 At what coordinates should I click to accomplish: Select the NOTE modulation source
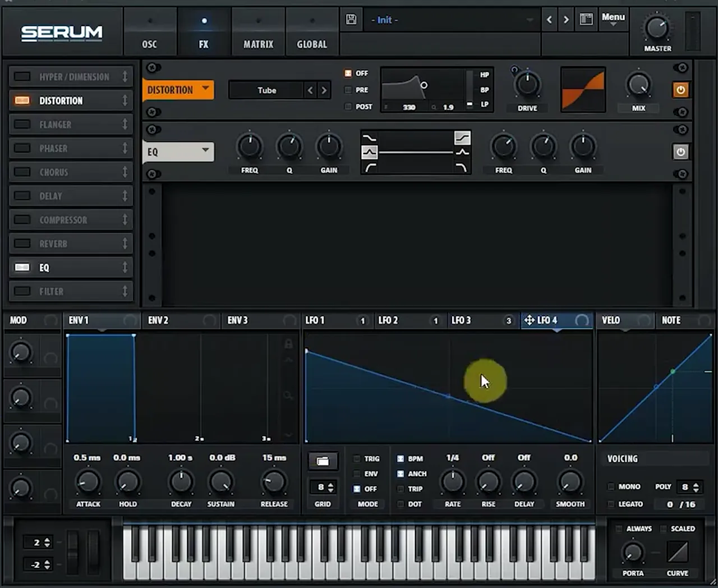[x=685, y=320]
